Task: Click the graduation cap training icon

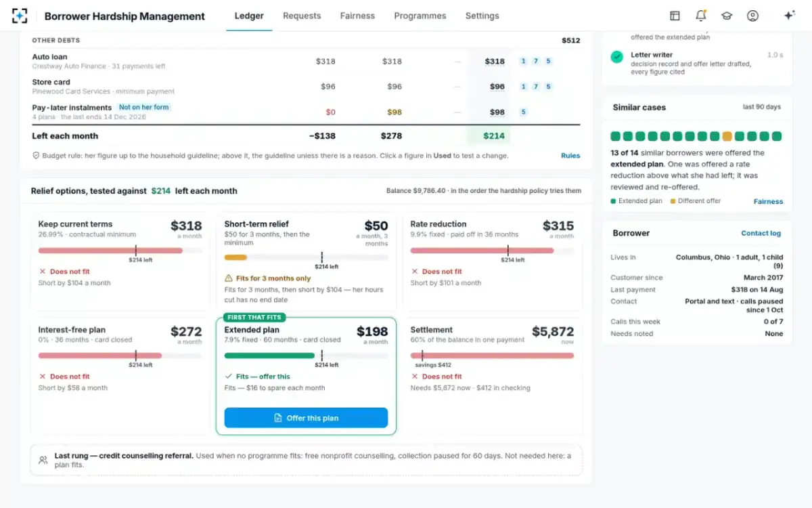Action: [726, 16]
